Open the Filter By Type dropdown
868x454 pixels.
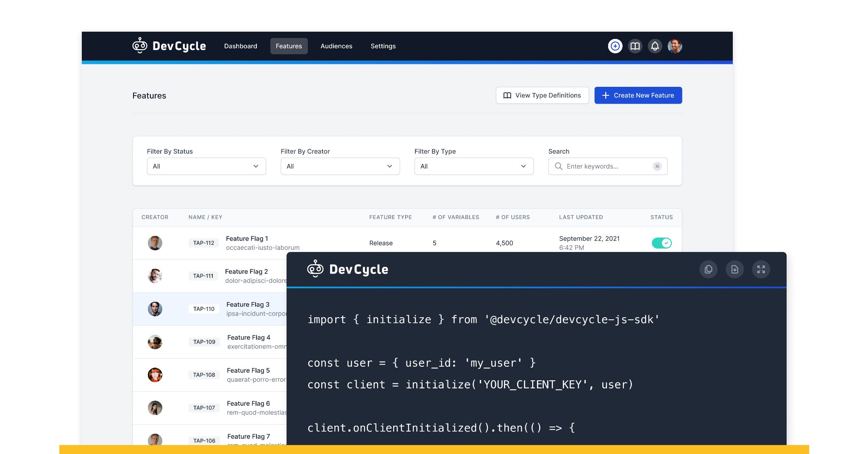(474, 166)
